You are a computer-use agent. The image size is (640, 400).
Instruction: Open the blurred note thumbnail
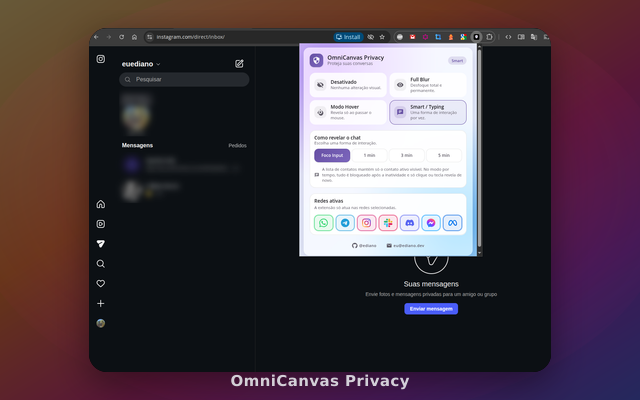click(136, 114)
